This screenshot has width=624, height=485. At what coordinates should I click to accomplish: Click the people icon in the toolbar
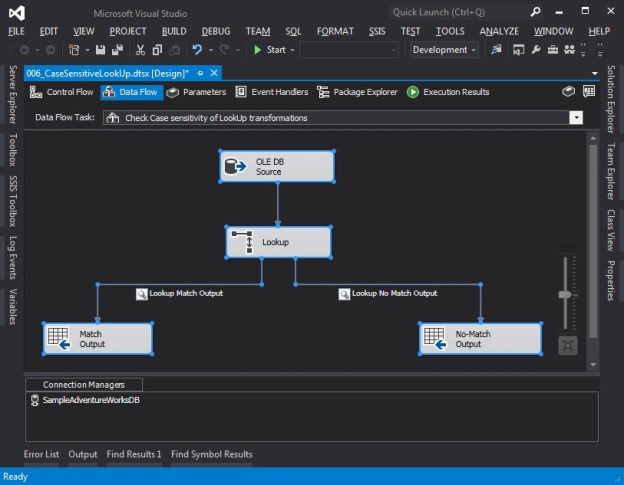(x=569, y=50)
